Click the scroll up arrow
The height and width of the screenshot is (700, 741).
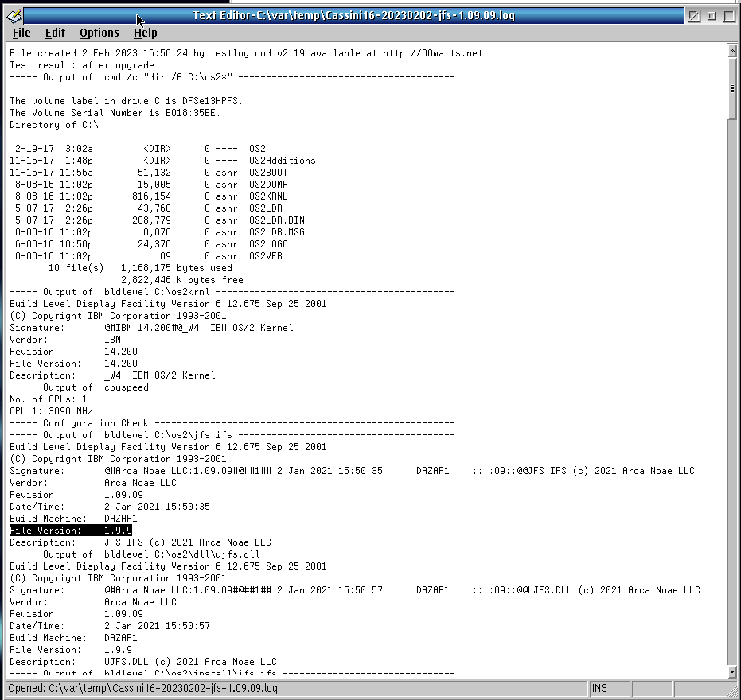click(732, 52)
